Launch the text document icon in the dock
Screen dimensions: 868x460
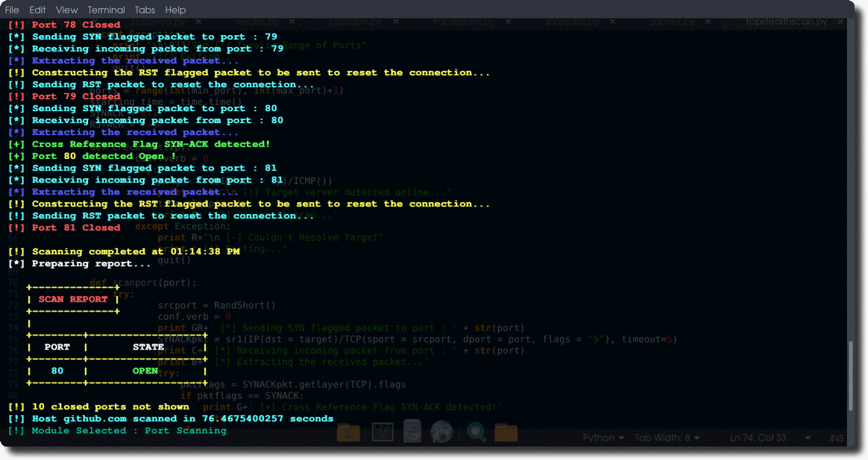tap(412, 432)
